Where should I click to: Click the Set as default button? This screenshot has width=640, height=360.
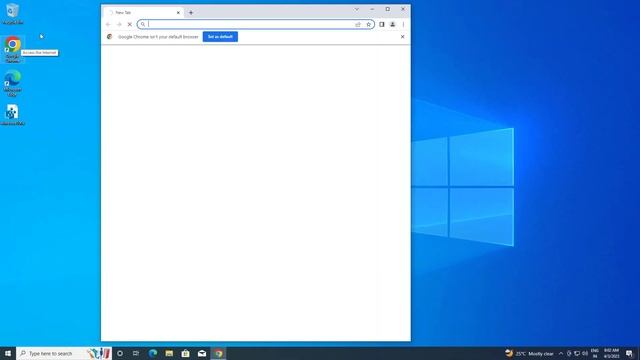[x=220, y=37]
